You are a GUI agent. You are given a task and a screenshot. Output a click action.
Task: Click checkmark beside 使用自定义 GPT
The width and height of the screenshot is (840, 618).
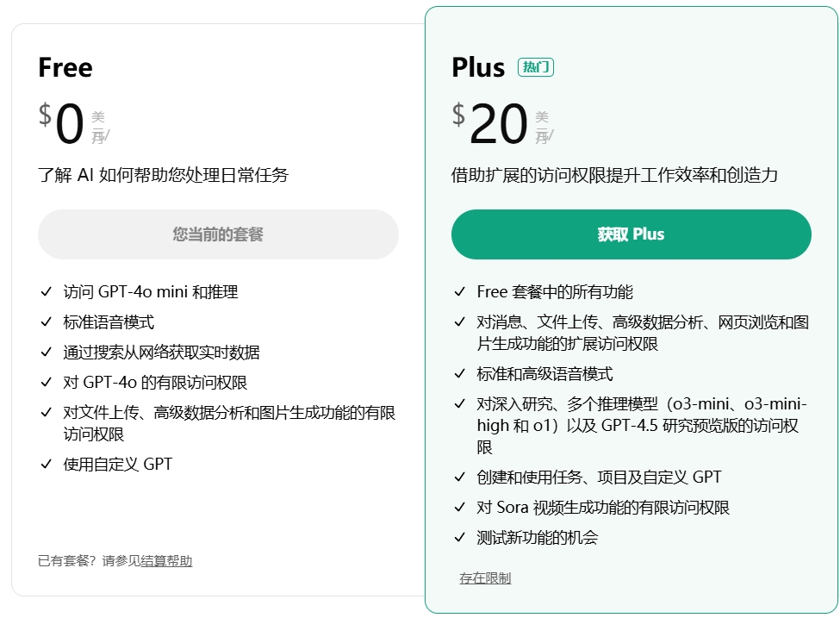(46, 464)
